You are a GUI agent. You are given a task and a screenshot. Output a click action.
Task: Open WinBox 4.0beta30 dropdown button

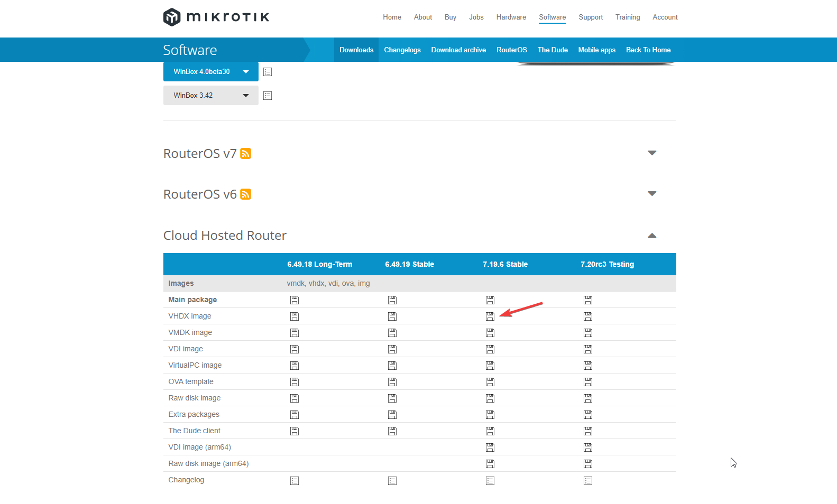coord(211,71)
